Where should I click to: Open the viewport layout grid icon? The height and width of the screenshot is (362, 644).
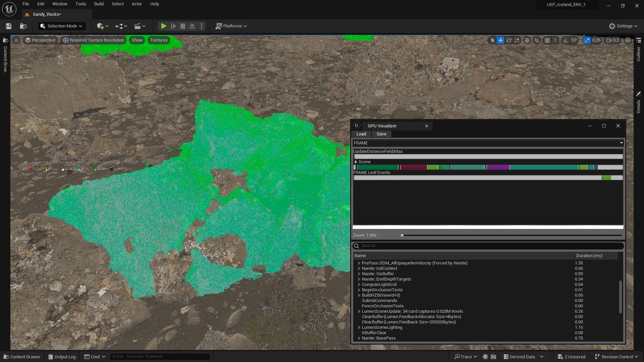tap(628, 40)
